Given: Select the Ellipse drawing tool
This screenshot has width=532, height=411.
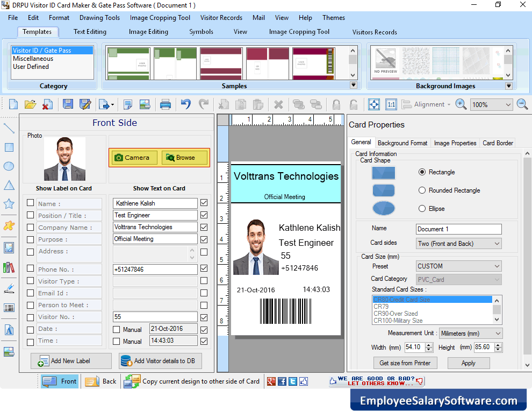Looking at the screenshot, I should click(x=9, y=167).
